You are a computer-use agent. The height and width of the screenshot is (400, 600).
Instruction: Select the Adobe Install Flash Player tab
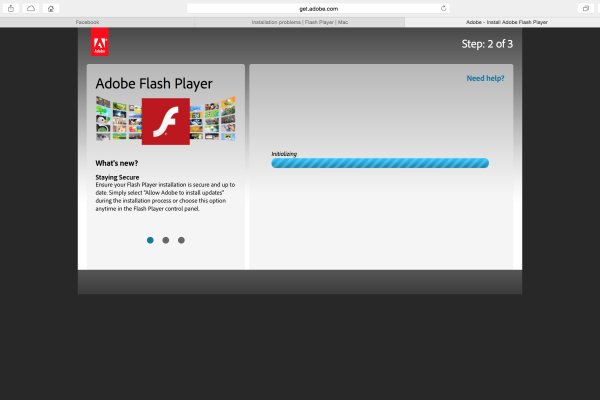click(499, 21)
